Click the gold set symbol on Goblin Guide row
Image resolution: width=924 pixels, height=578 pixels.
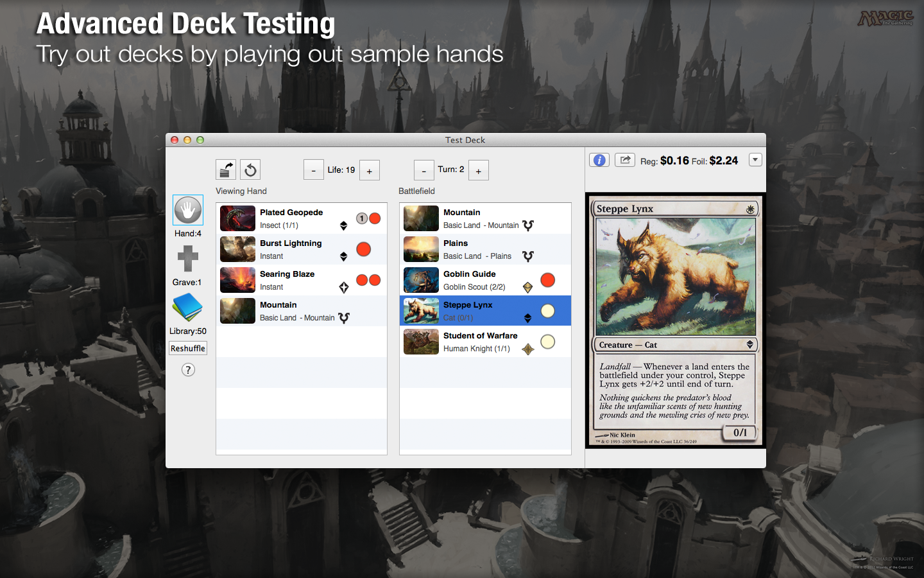pos(527,287)
